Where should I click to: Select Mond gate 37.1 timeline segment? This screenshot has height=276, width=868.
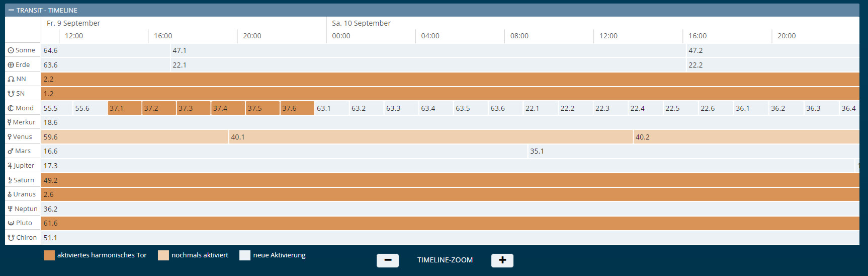pyautogui.click(x=124, y=108)
